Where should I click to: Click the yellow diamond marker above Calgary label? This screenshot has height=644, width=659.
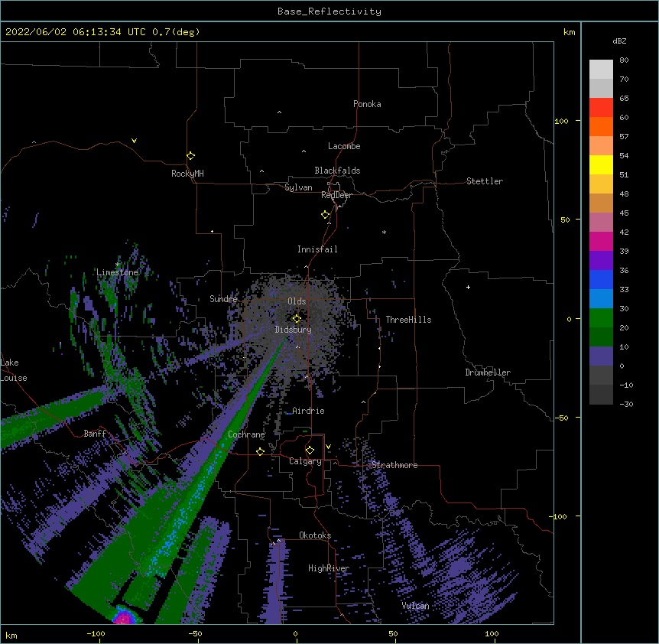(x=310, y=450)
